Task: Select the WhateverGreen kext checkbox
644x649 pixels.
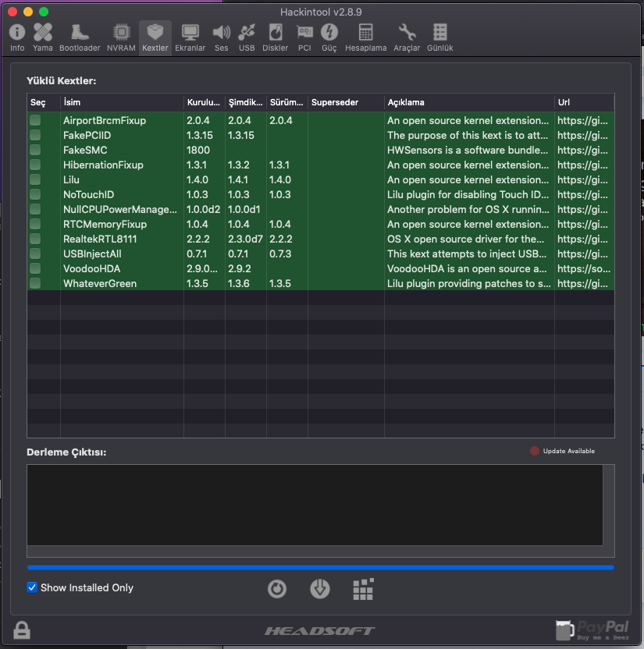Action: click(x=35, y=283)
